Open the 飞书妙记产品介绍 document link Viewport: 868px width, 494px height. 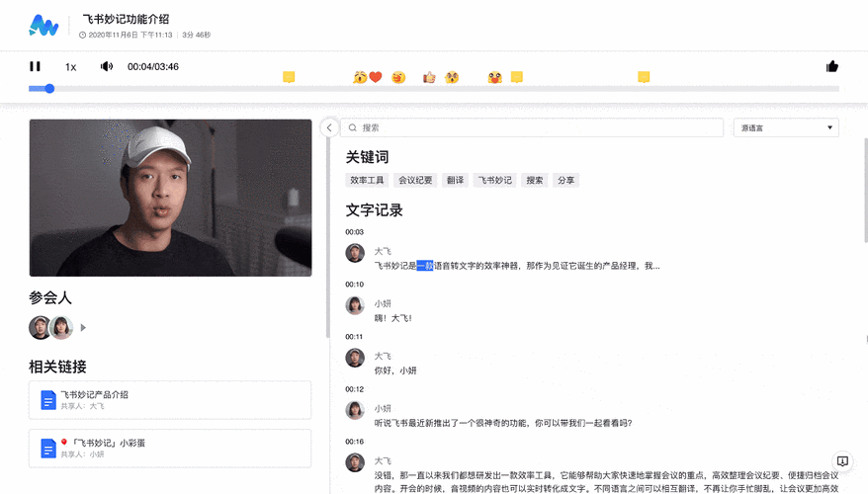[x=170, y=400]
